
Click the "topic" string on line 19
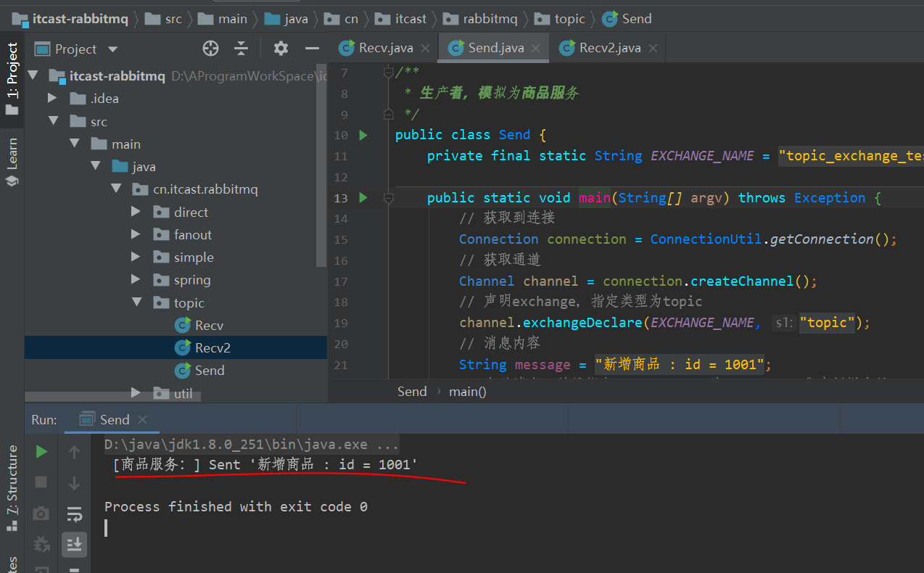click(x=828, y=322)
